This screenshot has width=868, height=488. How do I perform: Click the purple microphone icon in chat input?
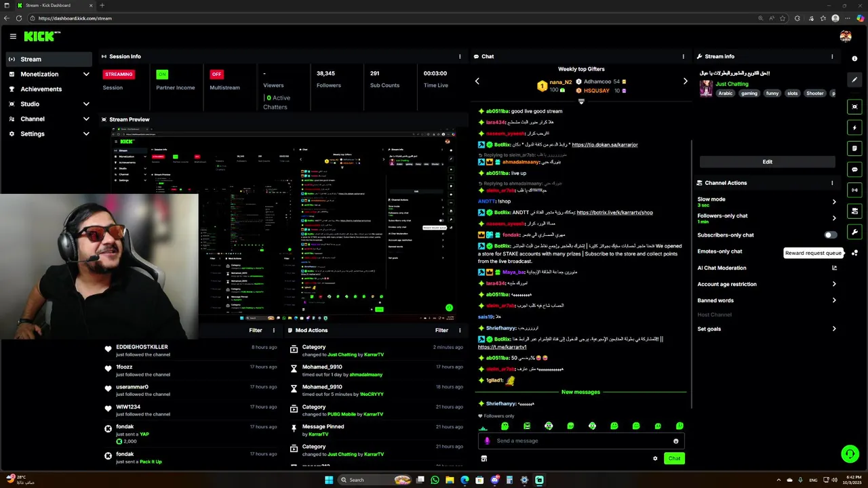point(487,441)
